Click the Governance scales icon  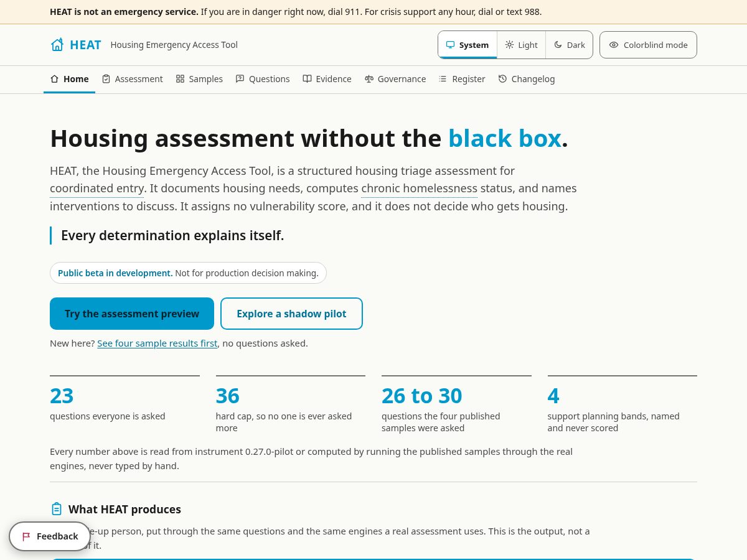[x=369, y=79]
